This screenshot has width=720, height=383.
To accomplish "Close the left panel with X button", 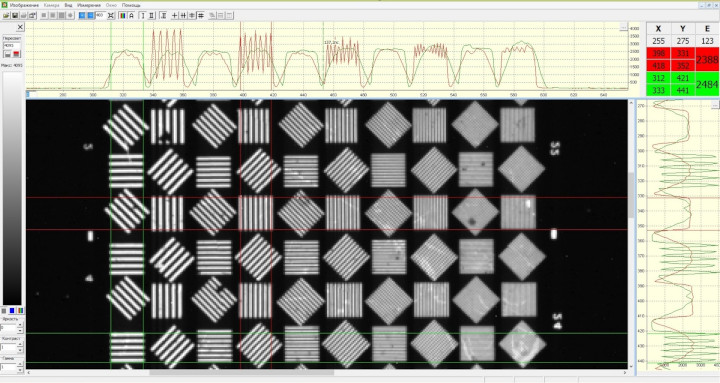I will 20,28.
